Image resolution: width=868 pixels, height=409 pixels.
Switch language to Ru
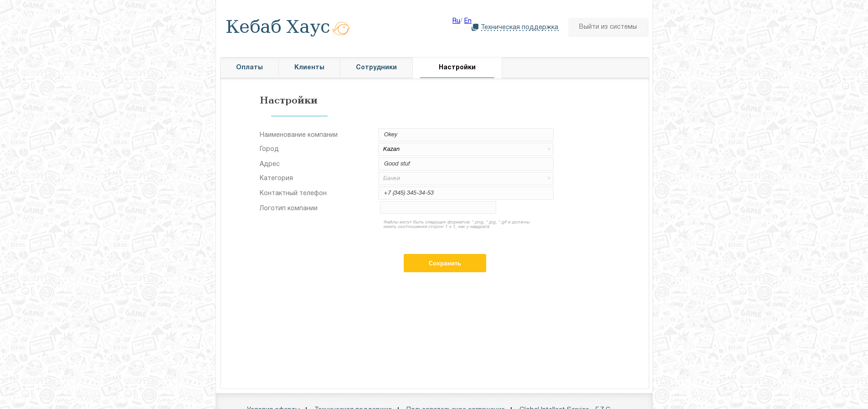point(456,21)
